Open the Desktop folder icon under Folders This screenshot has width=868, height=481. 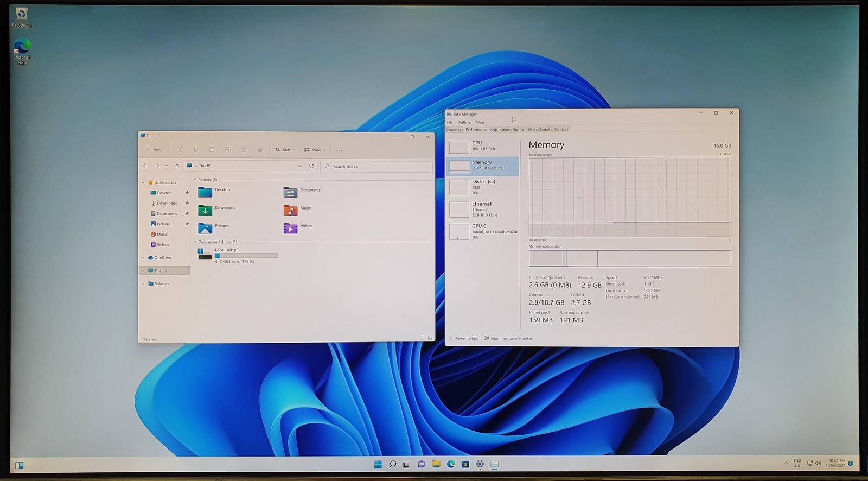click(205, 192)
